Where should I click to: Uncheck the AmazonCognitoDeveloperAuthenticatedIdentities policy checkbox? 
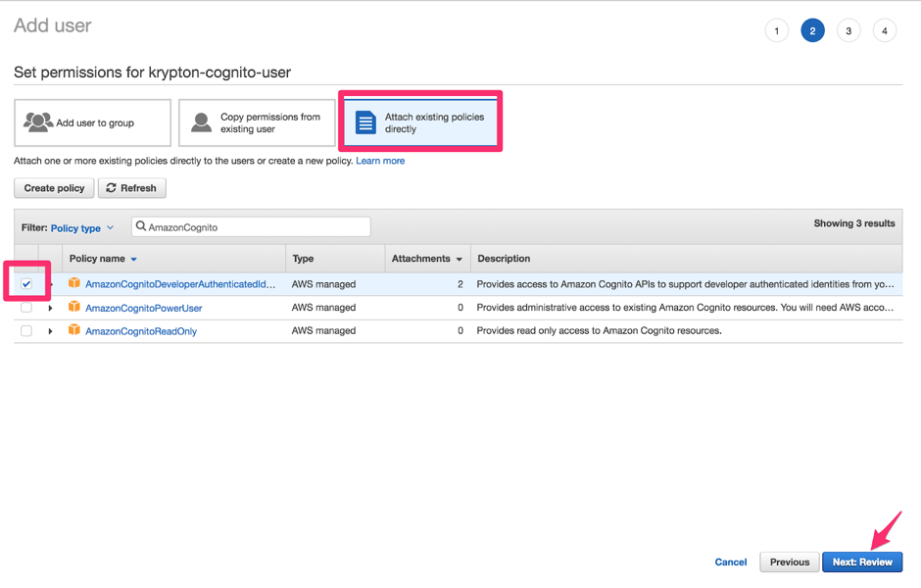tap(26, 284)
